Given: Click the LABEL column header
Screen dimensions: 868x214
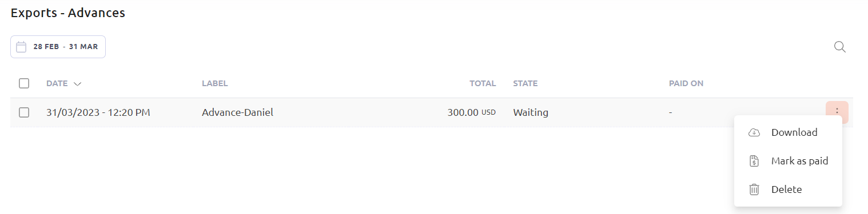Looking at the screenshot, I should [x=215, y=83].
